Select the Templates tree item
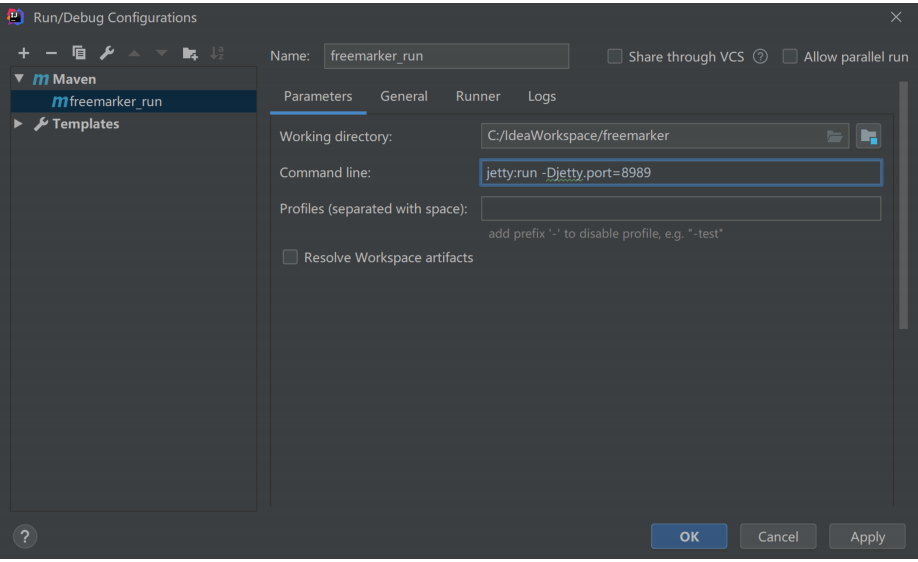 [85, 124]
